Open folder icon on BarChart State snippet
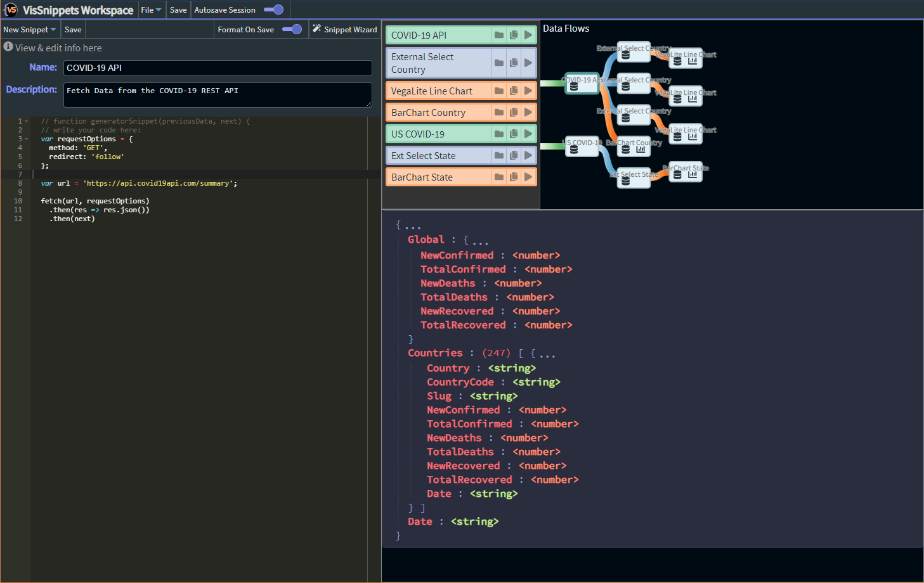924x583 pixels. tap(499, 177)
